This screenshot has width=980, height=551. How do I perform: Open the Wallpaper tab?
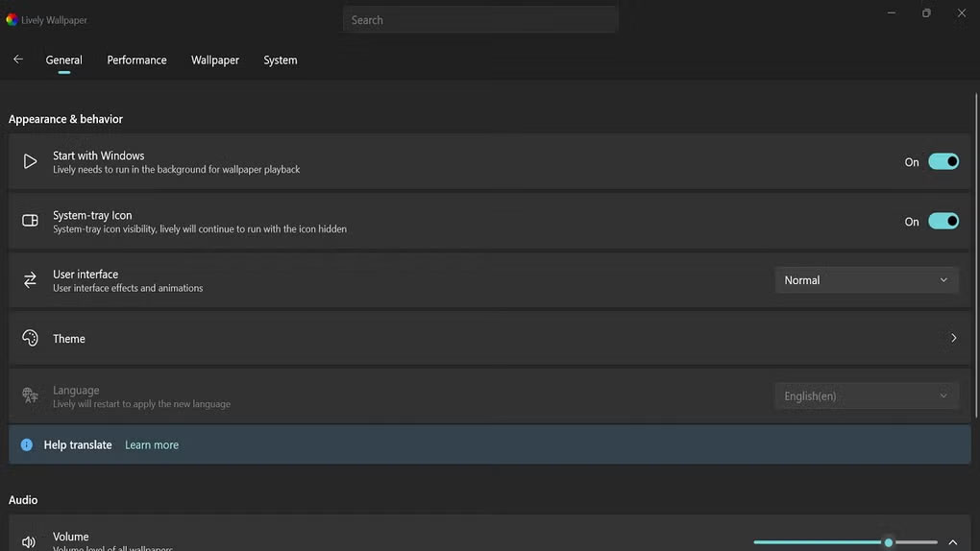pos(215,60)
